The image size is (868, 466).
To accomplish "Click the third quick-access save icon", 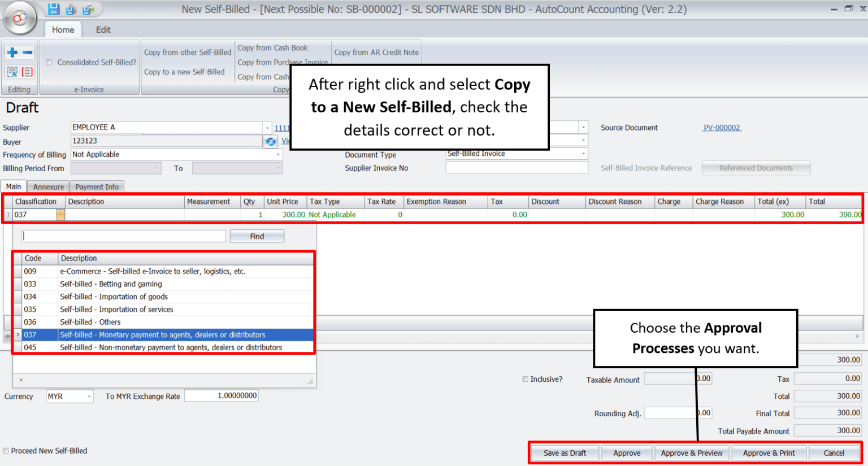I will coord(89,9).
